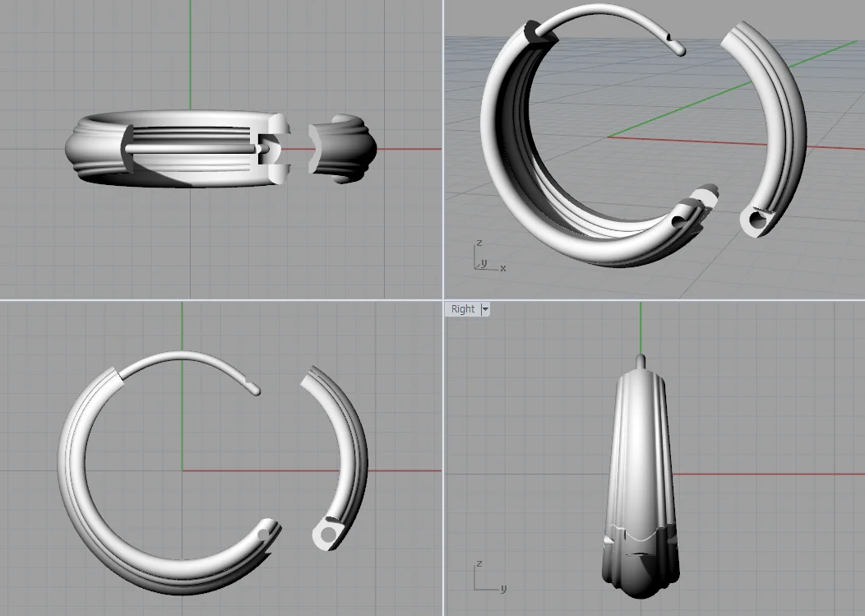Click the hollow tube end of the small segment in bottom-left view

click(x=329, y=535)
